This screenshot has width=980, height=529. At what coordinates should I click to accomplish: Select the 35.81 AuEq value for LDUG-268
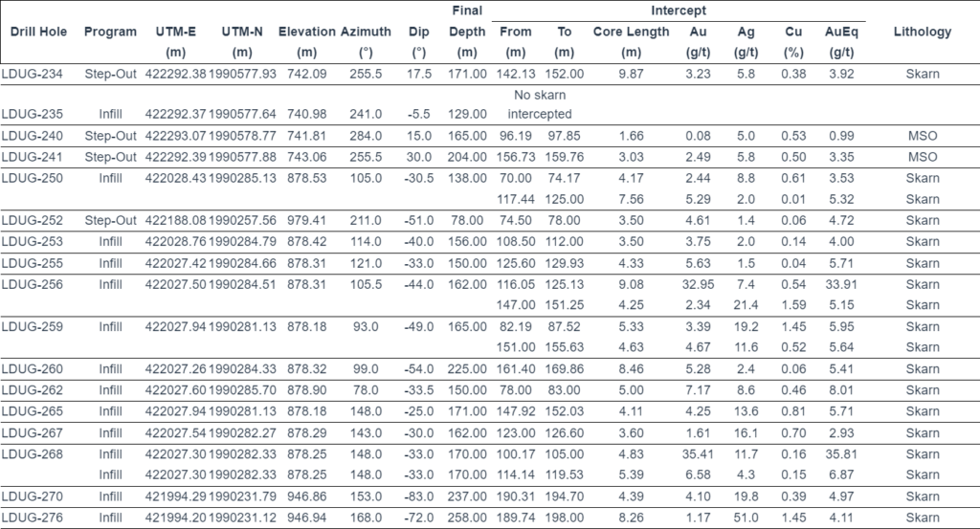[839, 453]
